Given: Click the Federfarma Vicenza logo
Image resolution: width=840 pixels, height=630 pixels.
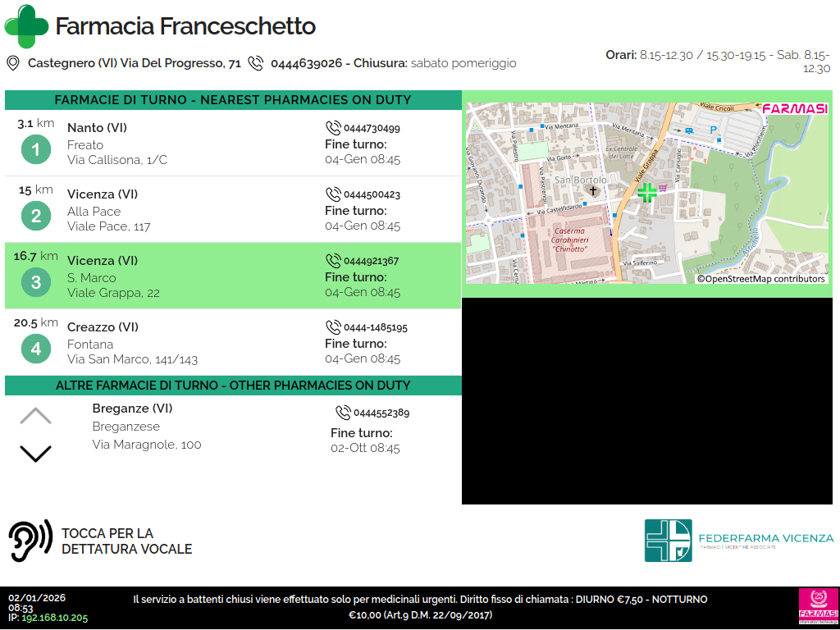Looking at the screenshot, I should pos(738,540).
